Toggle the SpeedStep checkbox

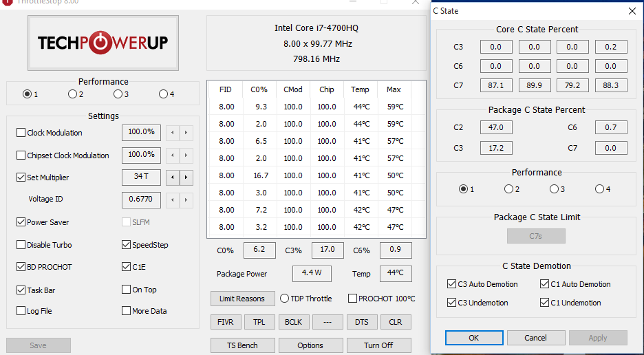(126, 245)
